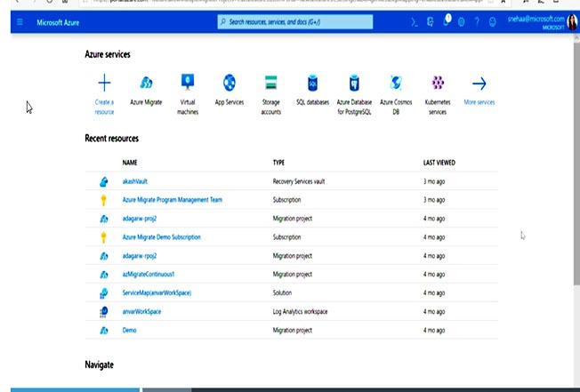Open the feedback smiley icon

tap(492, 22)
